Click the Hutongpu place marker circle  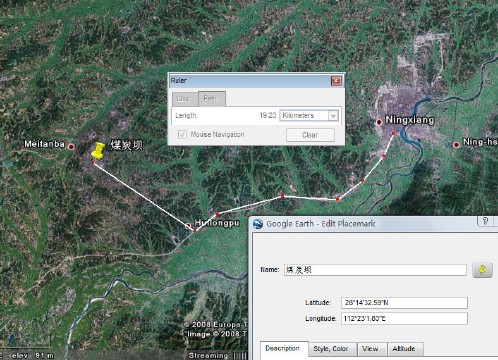point(188,226)
